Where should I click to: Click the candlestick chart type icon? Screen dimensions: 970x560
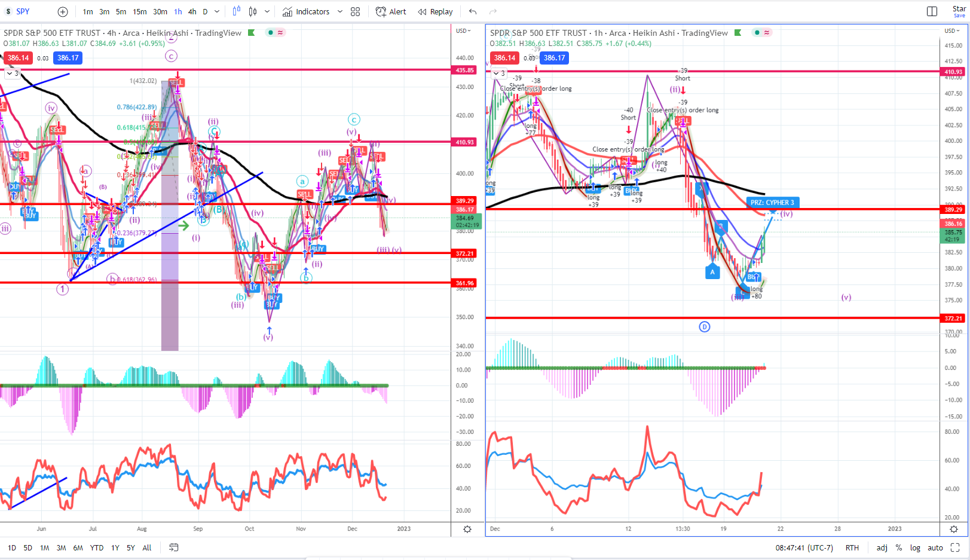click(x=253, y=11)
